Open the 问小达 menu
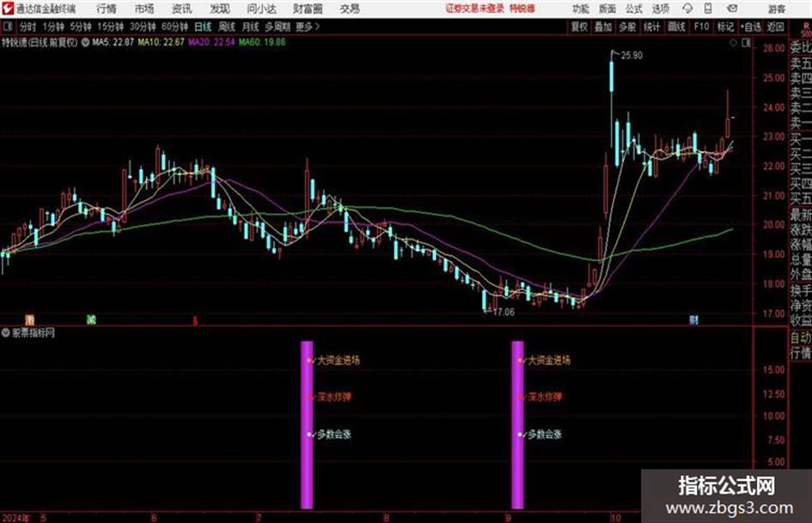812x523 pixels. [x=261, y=9]
